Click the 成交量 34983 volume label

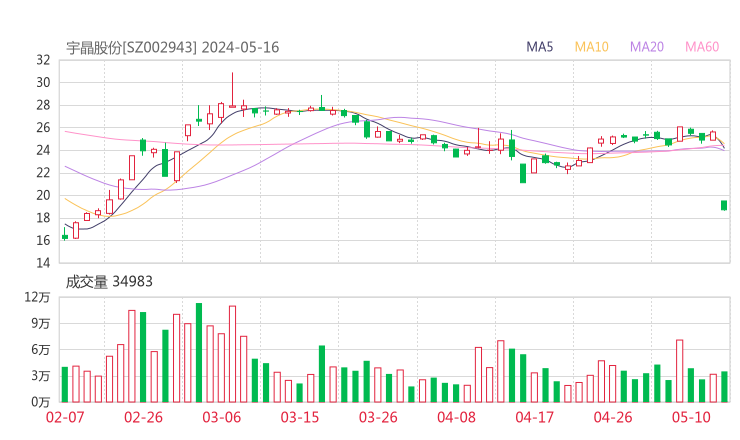click(x=109, y=282)
